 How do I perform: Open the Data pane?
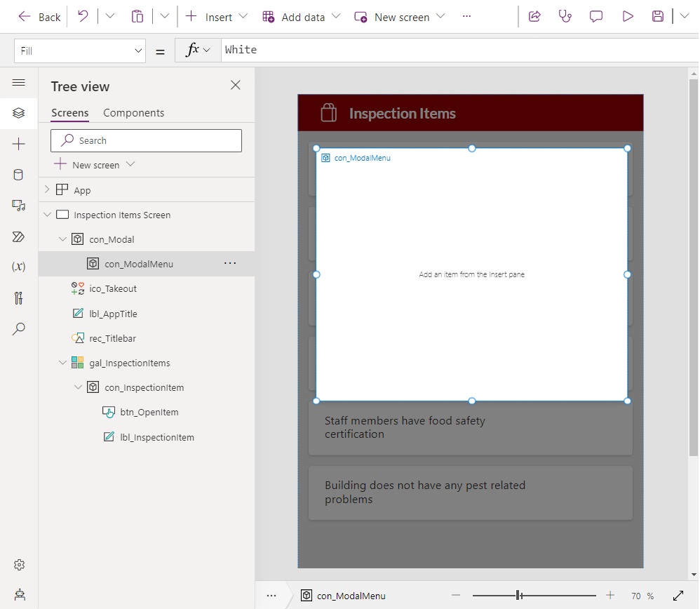tap(19, 175)
